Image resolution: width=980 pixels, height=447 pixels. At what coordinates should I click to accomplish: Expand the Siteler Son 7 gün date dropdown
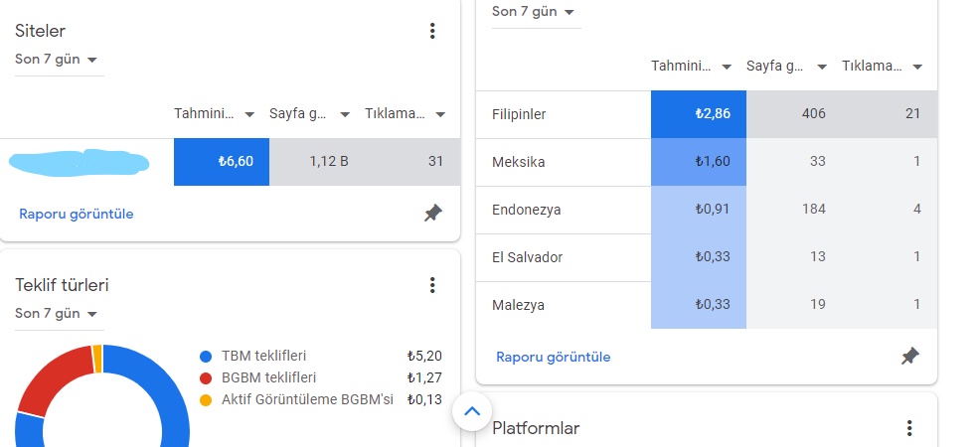59,59
